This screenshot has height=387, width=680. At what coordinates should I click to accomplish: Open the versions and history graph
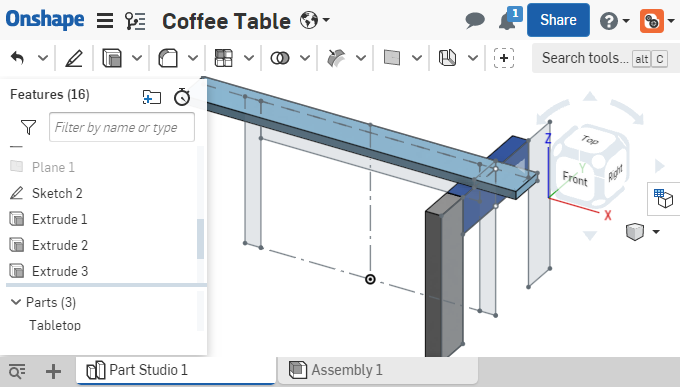(x=135, y=20)
